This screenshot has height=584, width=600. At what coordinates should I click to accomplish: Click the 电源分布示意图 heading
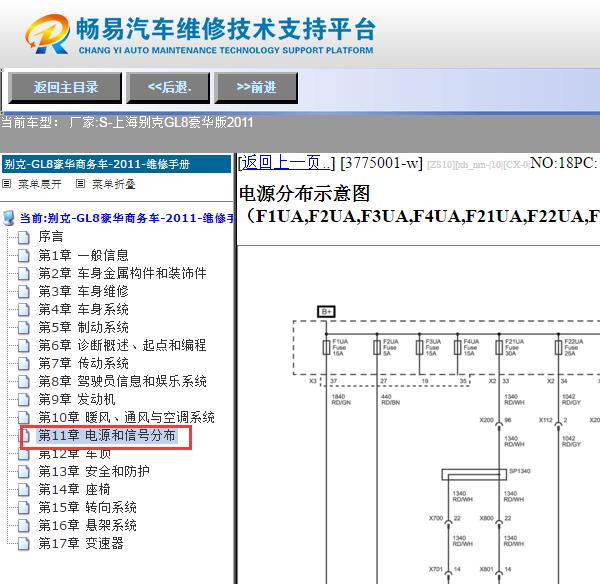[305, 193]
